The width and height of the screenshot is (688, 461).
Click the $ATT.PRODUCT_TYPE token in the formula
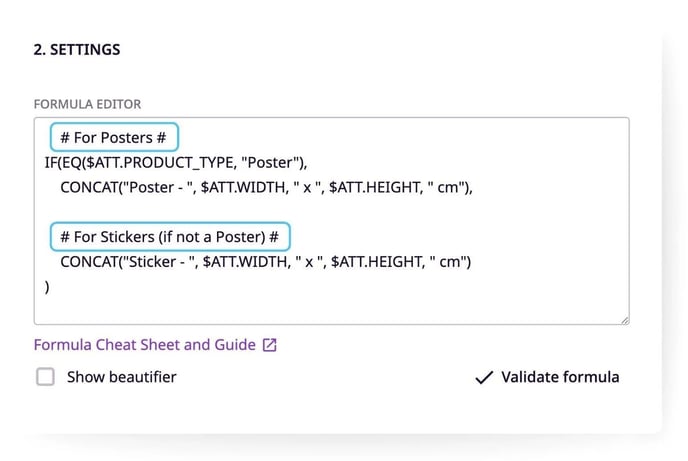pyautogui.click(x=160, y=163)
